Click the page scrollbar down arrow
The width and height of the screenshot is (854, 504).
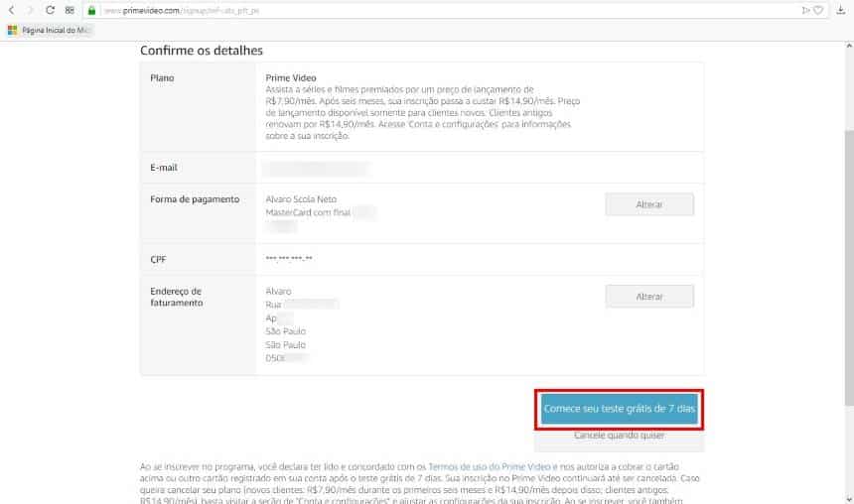[x=849, y=499]
